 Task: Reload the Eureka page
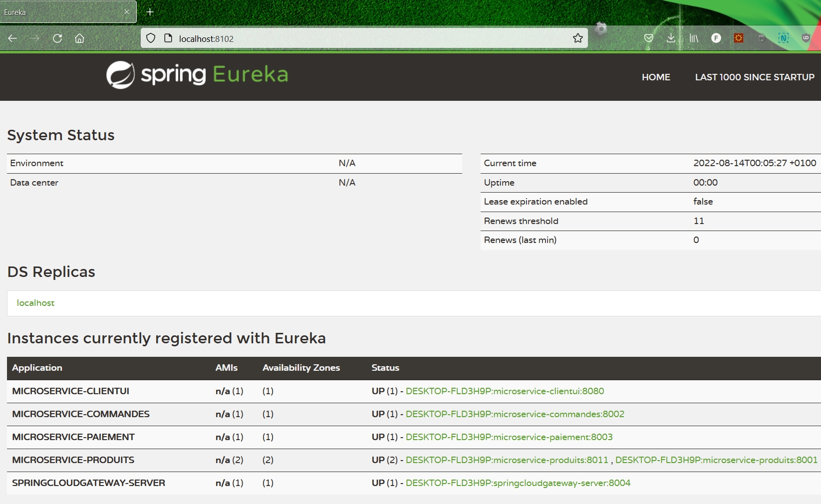pos(57,38)
